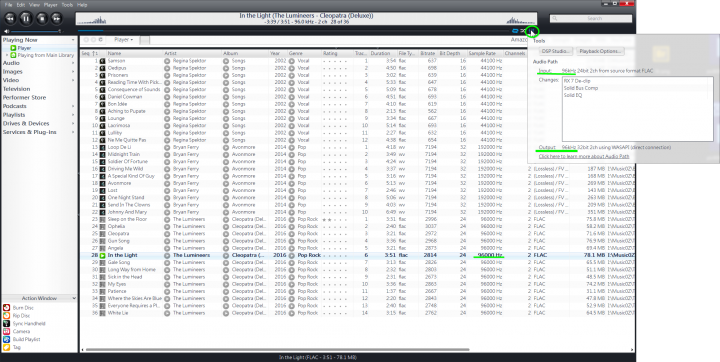Click the forward navigation arrow
The width and height of the screenshot is (720, 362).
click(x=93, y=40)
